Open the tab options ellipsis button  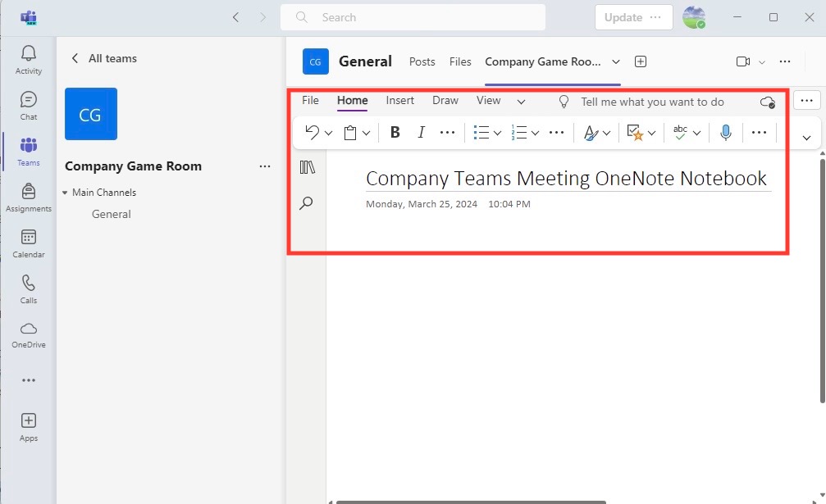click(x=806, y=100)
